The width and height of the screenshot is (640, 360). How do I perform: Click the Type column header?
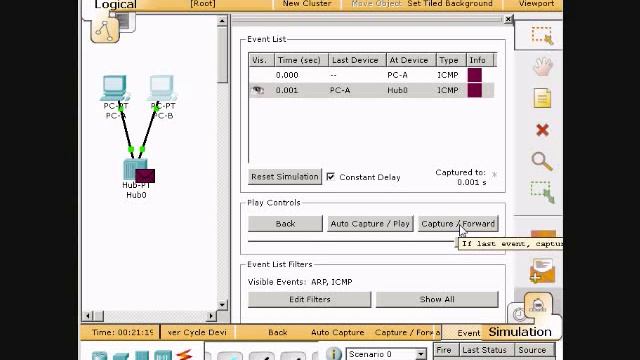point(451,60)
